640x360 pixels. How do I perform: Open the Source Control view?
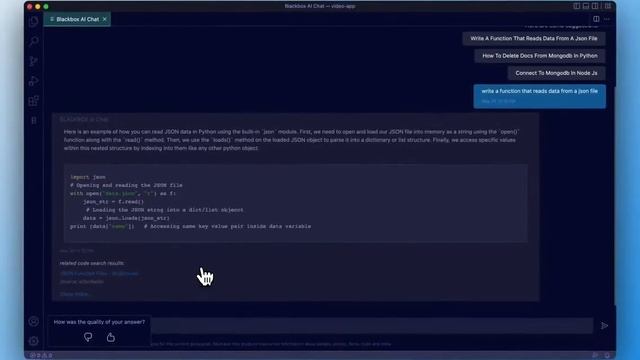point(34,61)
